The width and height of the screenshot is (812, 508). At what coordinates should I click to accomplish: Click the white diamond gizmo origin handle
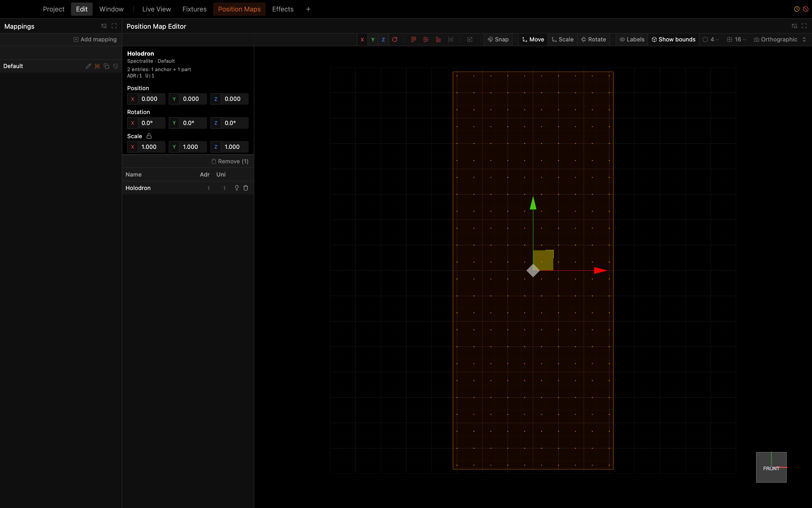click(x=533, y=271)
